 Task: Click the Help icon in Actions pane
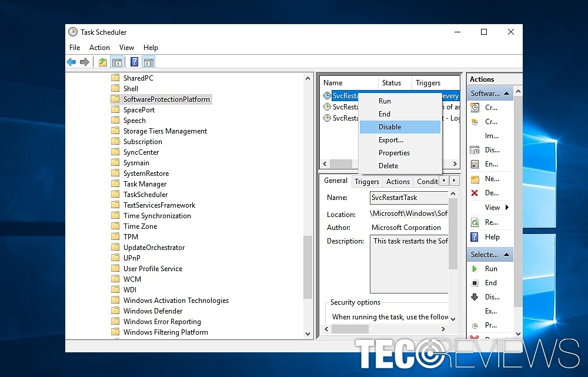pos(475,237)
